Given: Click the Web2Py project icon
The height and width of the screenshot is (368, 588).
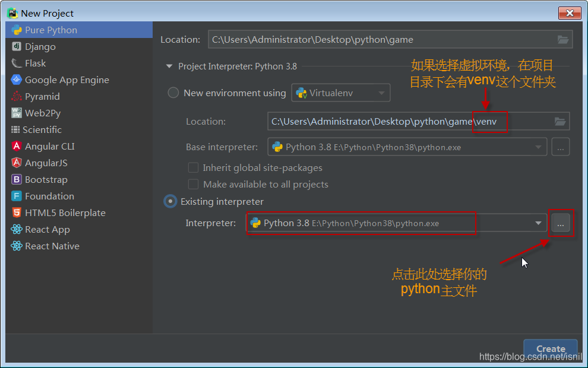Looking at the screenshot, I should [17, 113].
